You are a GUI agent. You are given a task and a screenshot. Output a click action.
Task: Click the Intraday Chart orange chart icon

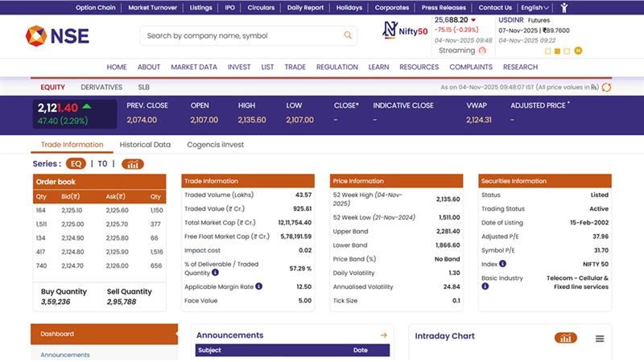click(x=565, y=338)
